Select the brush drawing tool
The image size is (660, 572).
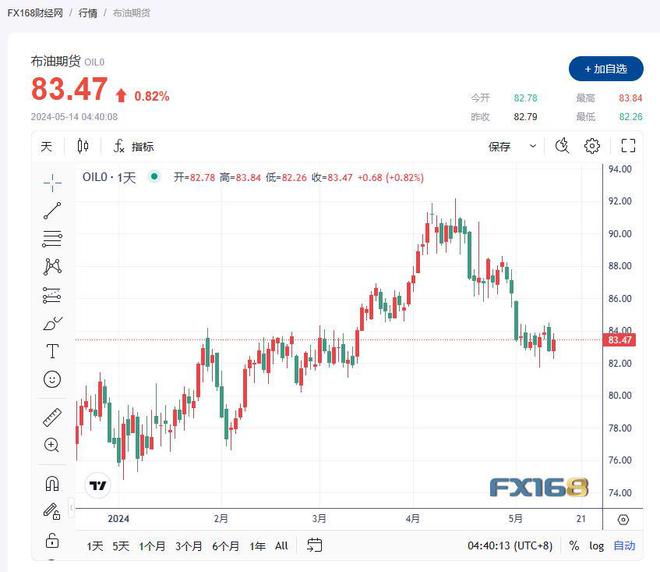point(52,323)
